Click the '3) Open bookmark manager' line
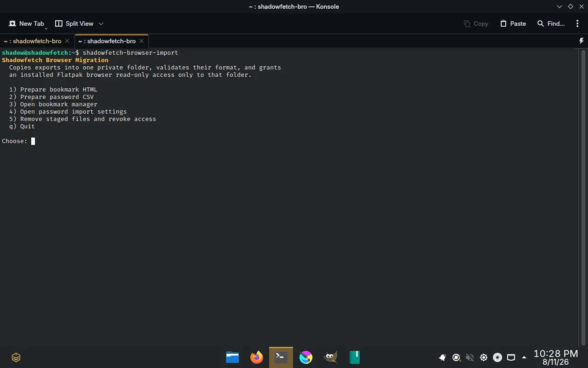The image size is (588, 368). (x=53, y=104)
